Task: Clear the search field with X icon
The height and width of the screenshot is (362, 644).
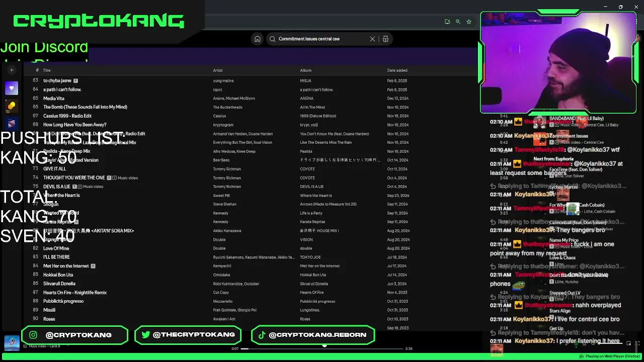Action: coord(372,39)
